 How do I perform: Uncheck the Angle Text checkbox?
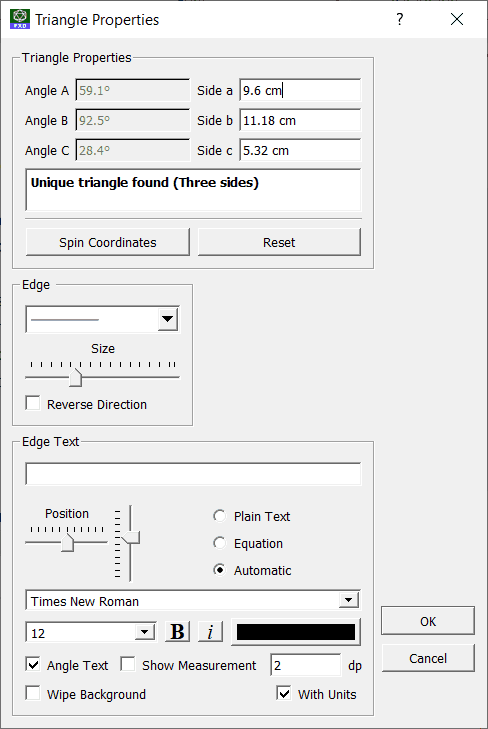click(33, 664)
